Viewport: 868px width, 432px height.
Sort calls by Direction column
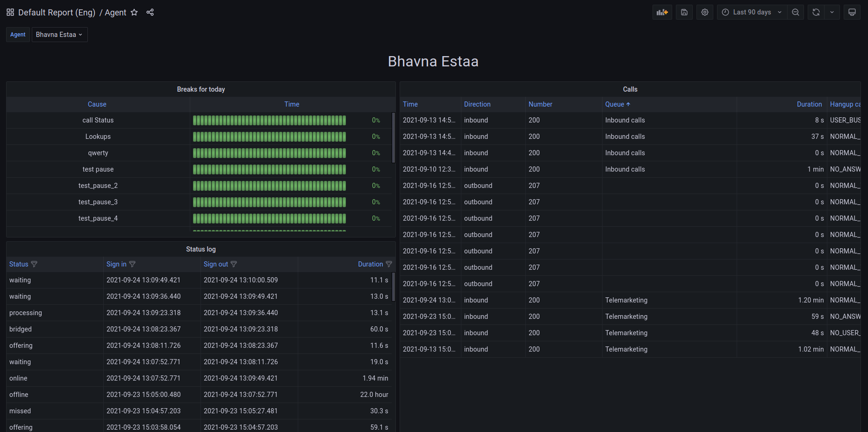[477, 104]
